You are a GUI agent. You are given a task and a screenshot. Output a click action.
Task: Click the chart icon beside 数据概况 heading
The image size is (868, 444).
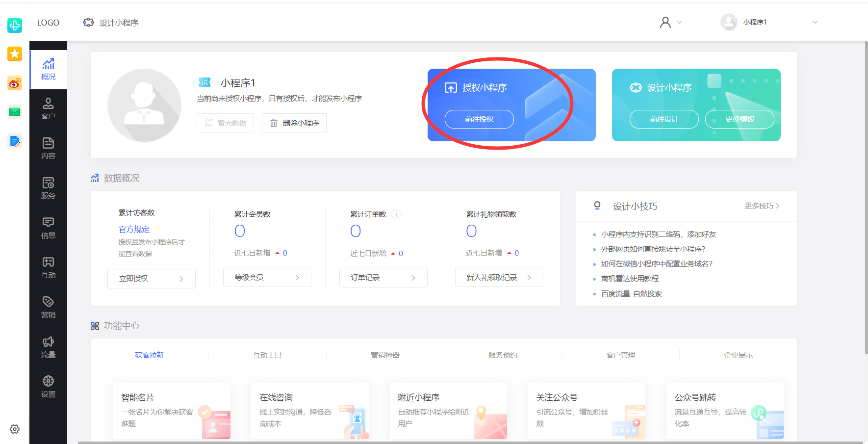[x=95, y=178]
